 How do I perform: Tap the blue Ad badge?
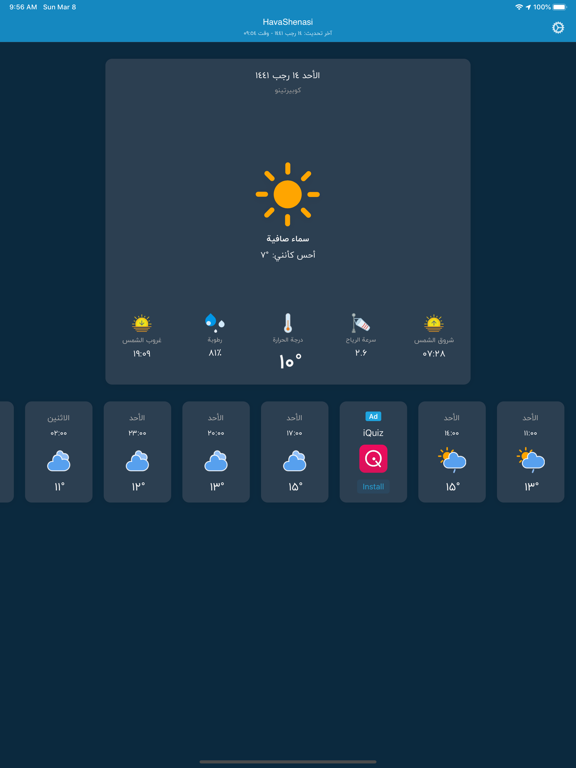click(x=373, y=416)
